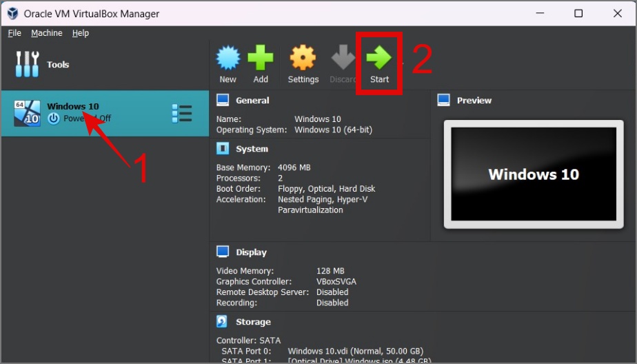The image size is (637, 364).
Task: Click the Add machine green plus icon
Action: (261, 58)
